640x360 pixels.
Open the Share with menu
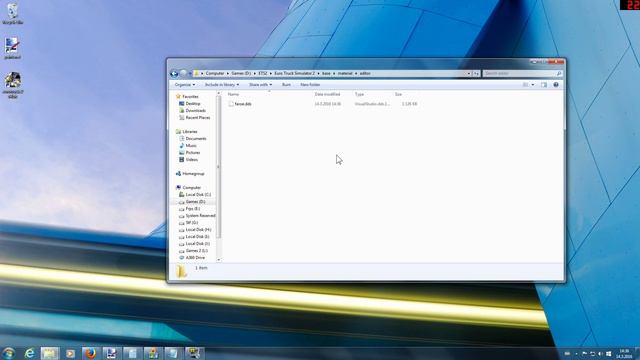[x=260, y=84]
